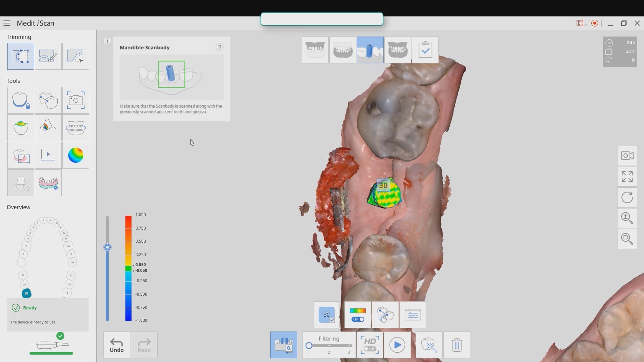Toggle the color deviation map On switch

point(358,319)
